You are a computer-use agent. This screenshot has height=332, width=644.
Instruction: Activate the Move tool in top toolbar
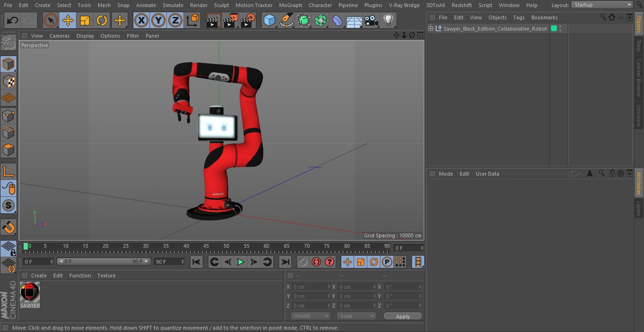pos(67,20)
